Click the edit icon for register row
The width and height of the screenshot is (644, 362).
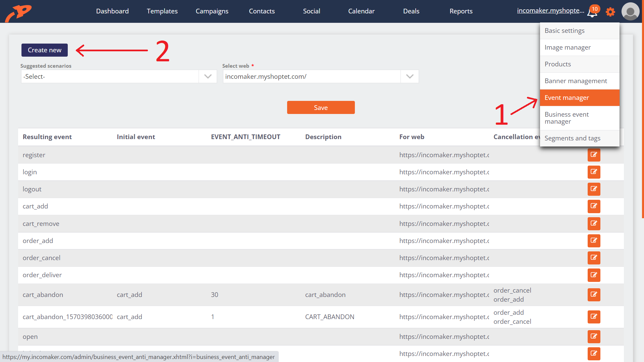pyautogui.click(x=594, y=155)
